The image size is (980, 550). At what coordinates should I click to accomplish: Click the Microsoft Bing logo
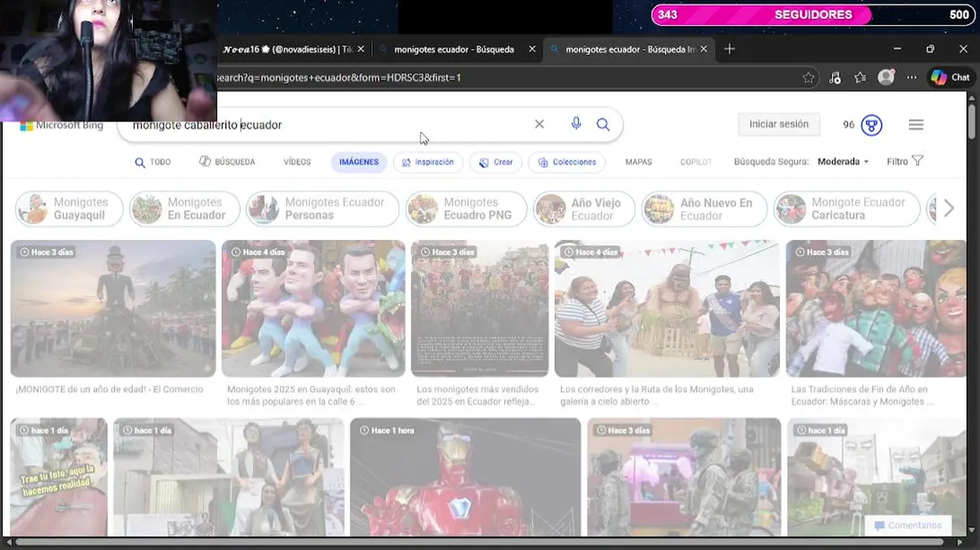click(x=61, y=125)
